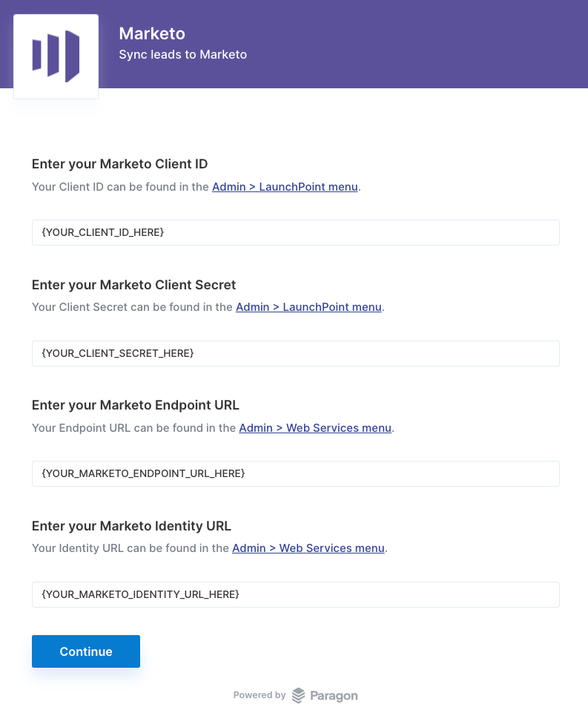Viewport: 588px width, 713px height.
Task: Focus the Client Secret input field
Action: (296, 353)
